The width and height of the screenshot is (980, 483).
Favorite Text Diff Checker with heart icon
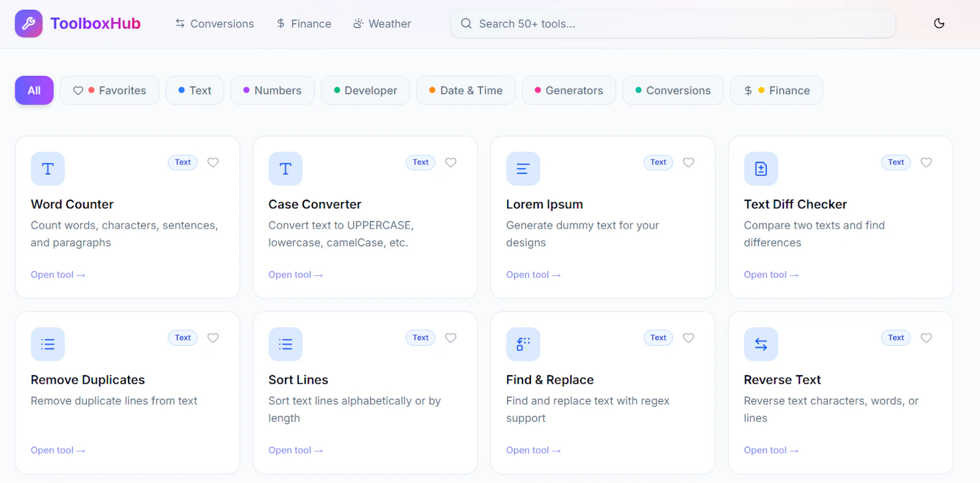(x=926, y=162)
